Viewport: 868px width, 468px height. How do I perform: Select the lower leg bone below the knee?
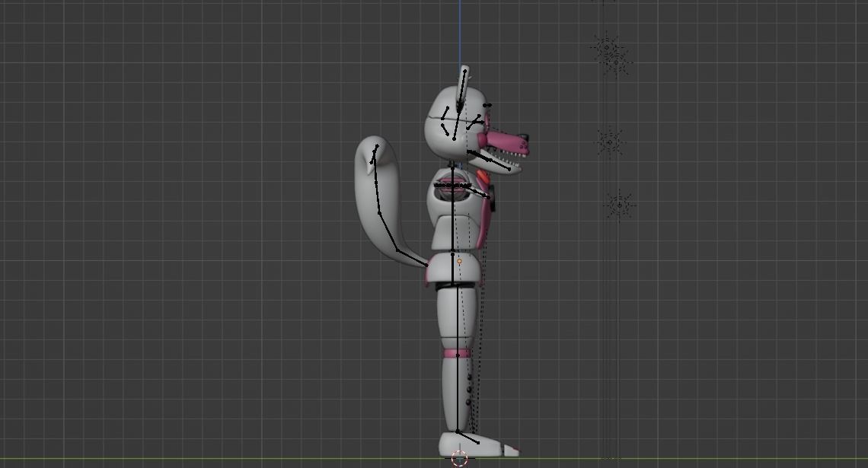click(x=458, y=393)
